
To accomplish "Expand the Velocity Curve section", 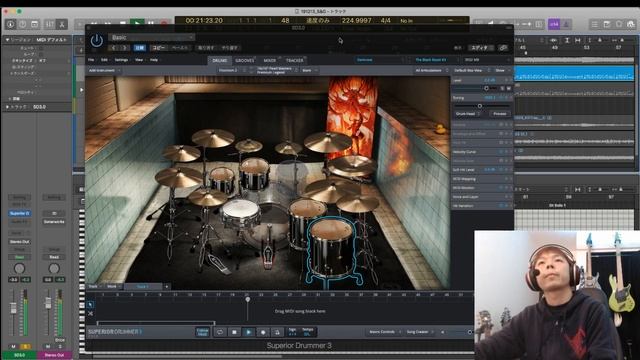I will [482, 152].
